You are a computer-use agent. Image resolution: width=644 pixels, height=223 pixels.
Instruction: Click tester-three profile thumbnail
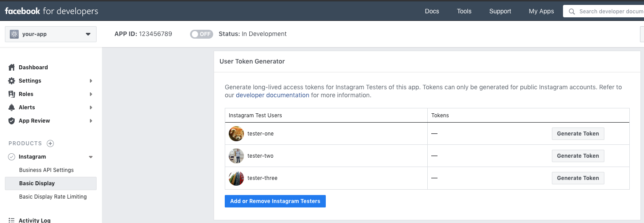pos(236,178)
